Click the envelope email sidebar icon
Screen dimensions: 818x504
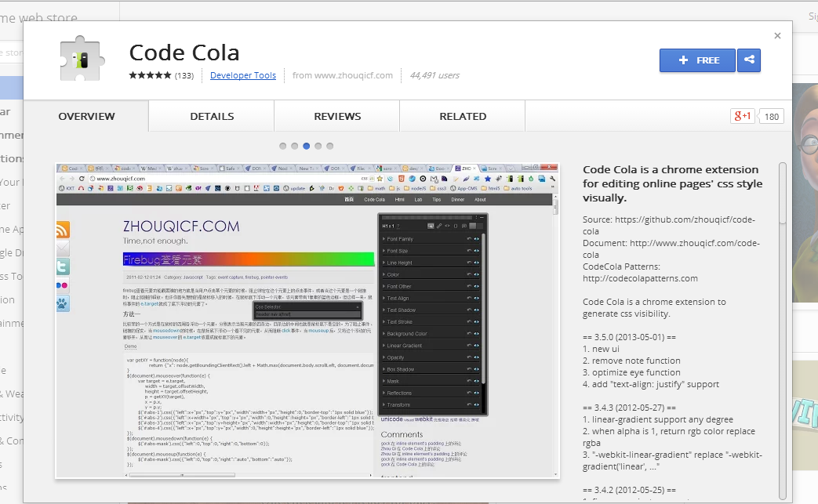tap(63, 247)
